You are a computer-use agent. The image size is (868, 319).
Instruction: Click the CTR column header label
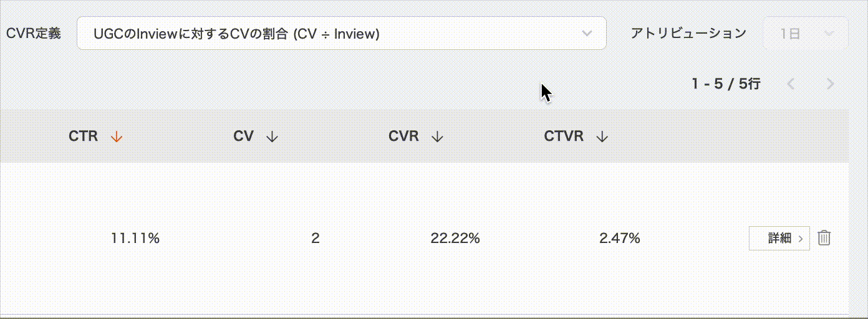(x=84, y=136)
